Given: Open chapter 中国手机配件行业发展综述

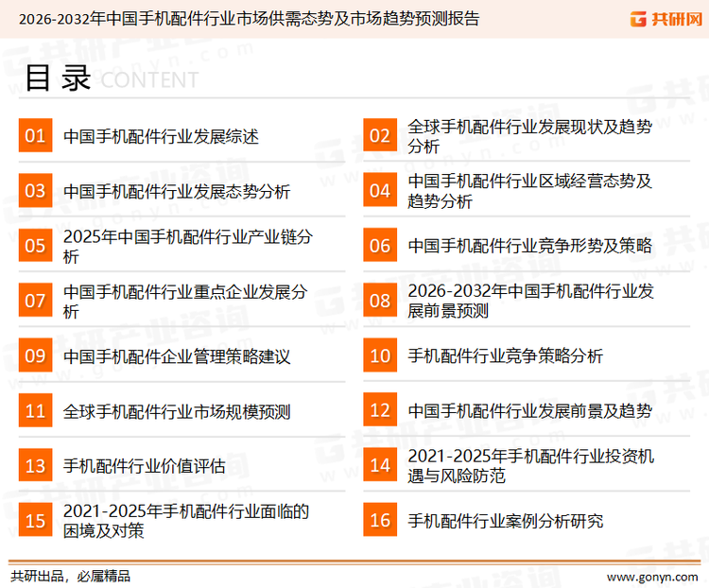Looking at the screenshot, I should [x=161, y=136].
